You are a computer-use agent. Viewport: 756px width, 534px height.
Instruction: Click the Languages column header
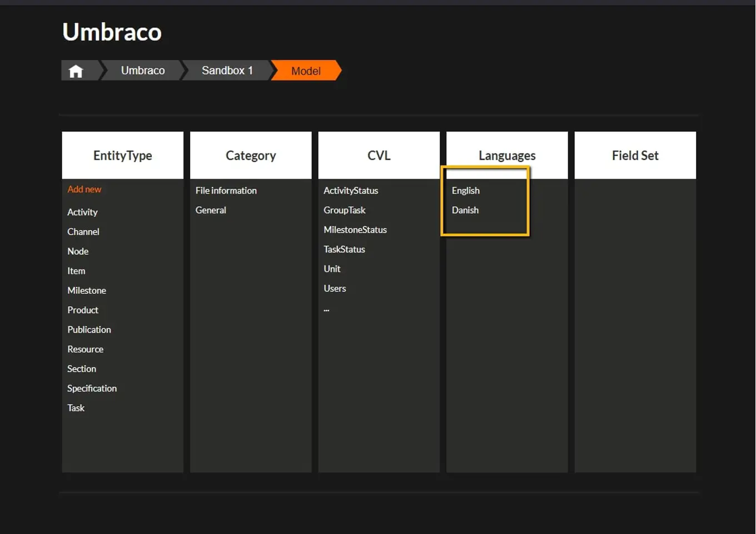tap(507, 155)
